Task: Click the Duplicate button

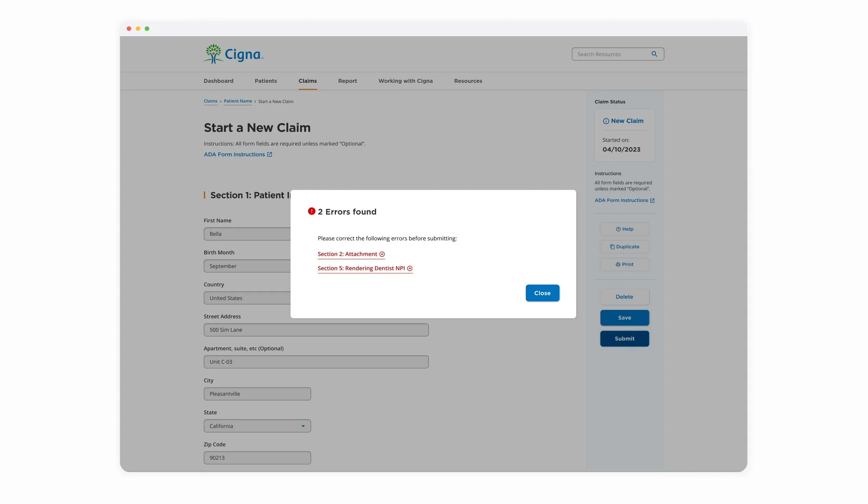Action: tap(624, 247)
